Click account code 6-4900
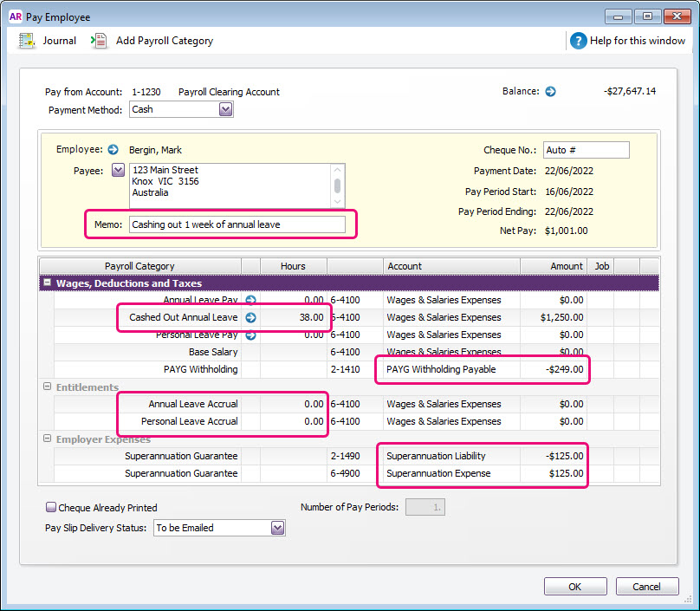Screen dimensions: 700x611 point(345,473)
